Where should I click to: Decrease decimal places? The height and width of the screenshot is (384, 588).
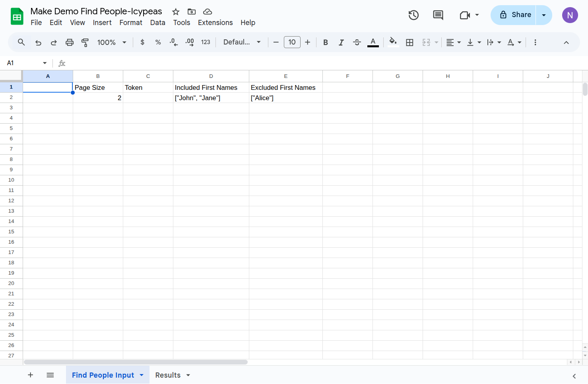174,42
